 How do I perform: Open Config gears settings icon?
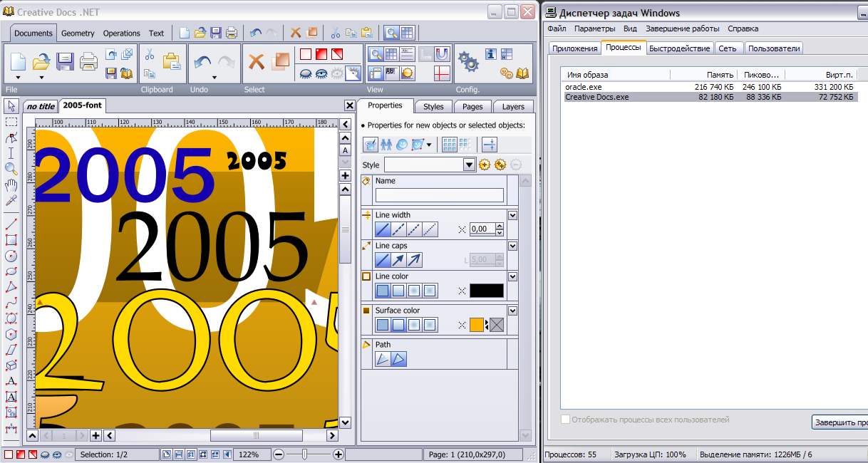(467, 62)
